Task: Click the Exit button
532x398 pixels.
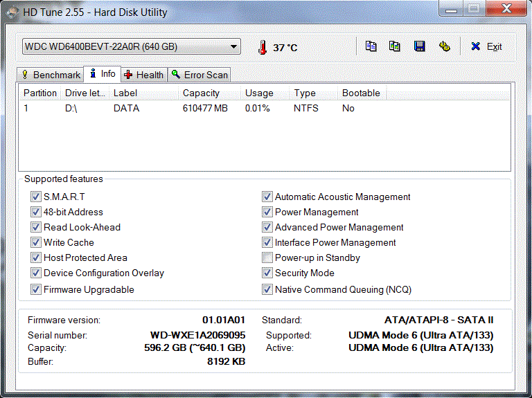Action: 486,46
